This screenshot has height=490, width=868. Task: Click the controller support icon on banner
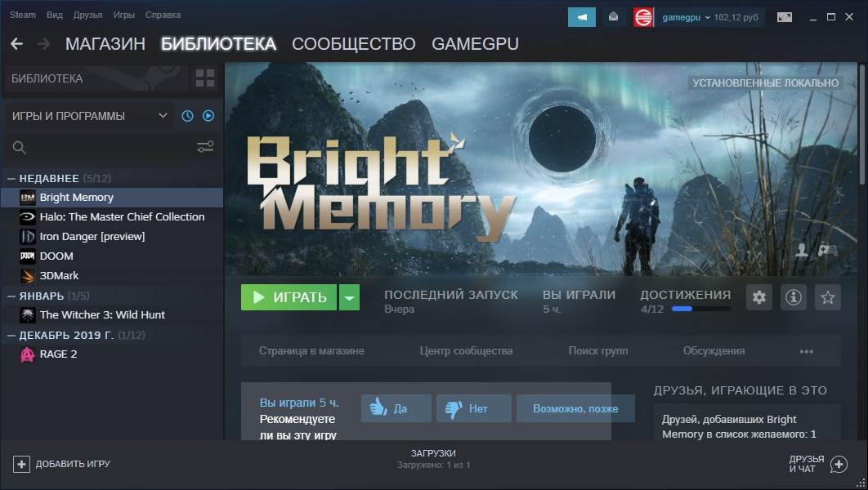click(827, 250)
